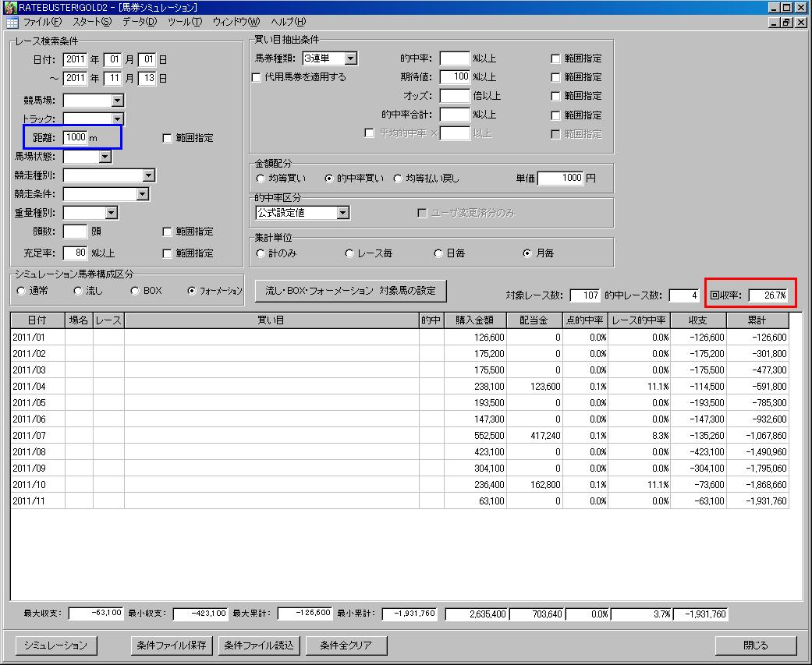
Task: Click the 買い目 column header
Action: [271, 320]
